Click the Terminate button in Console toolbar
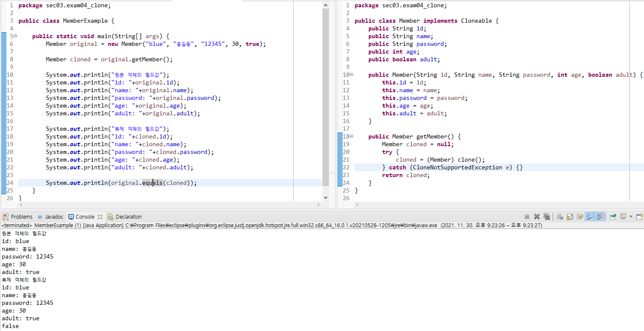This screenshot has width=644, height=331. tap(527, 217)
